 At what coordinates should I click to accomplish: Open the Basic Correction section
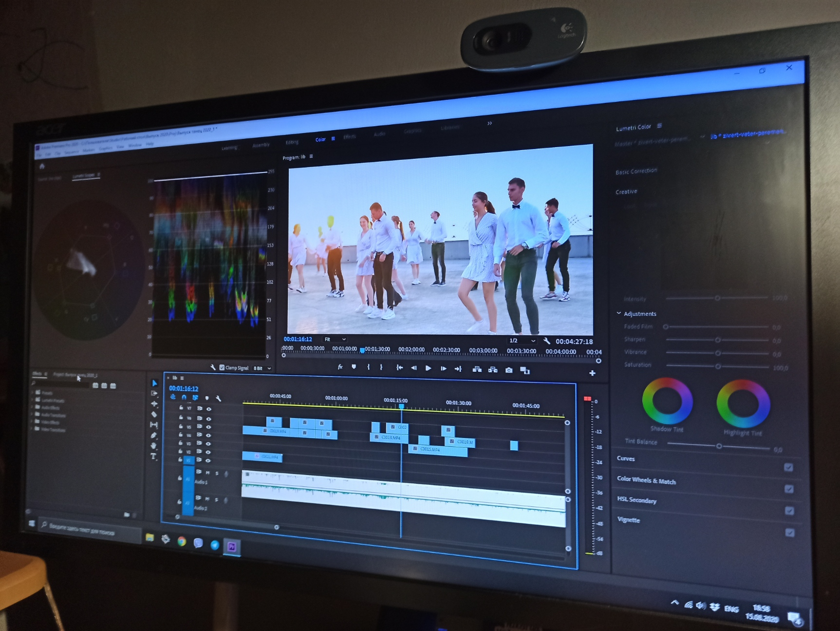636,171
